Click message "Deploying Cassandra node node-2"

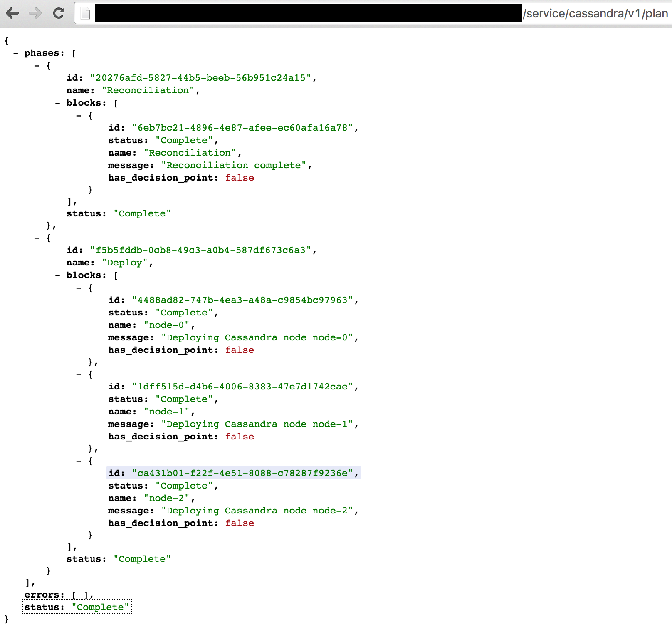[x=257, y=511]
